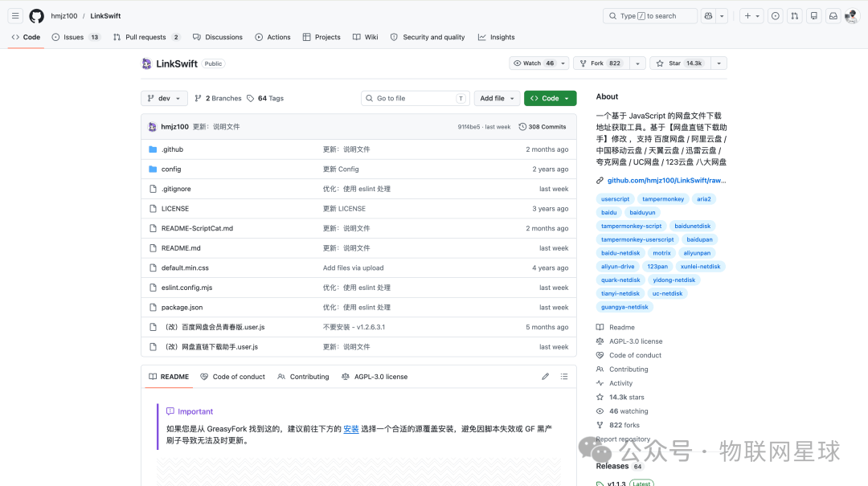Open the LICENSE file
This screenshot has width=868, height=486.
(175, 209)
